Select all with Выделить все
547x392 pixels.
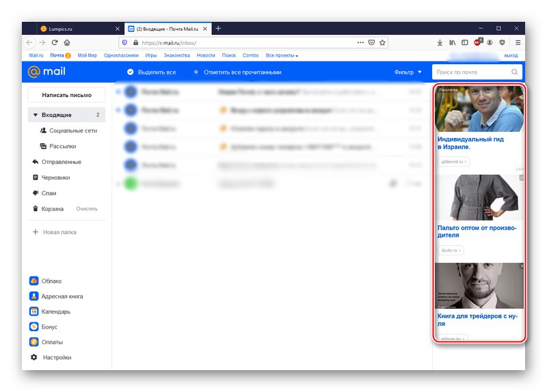151,72
